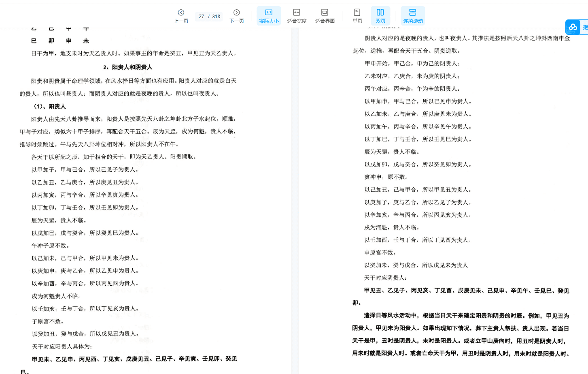Click the partially visible 拖 button
This screenshot has height=374, width=588.
pyautogui.click(x=585, y=27)
